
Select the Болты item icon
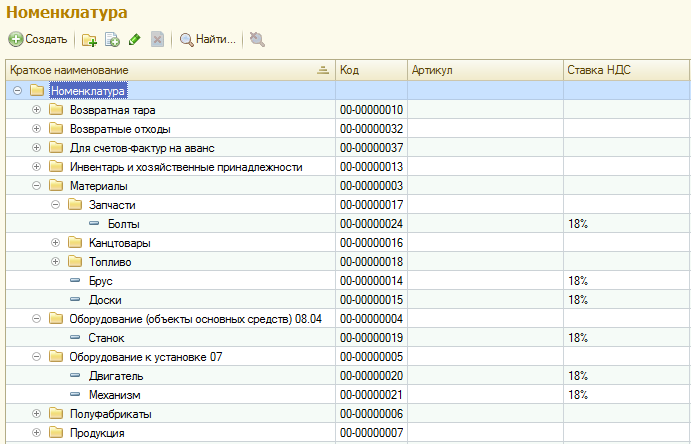point(93,224)
